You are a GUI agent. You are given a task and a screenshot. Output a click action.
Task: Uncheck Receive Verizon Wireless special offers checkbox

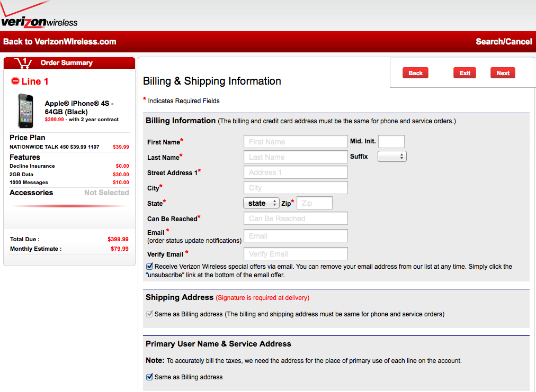149,266
